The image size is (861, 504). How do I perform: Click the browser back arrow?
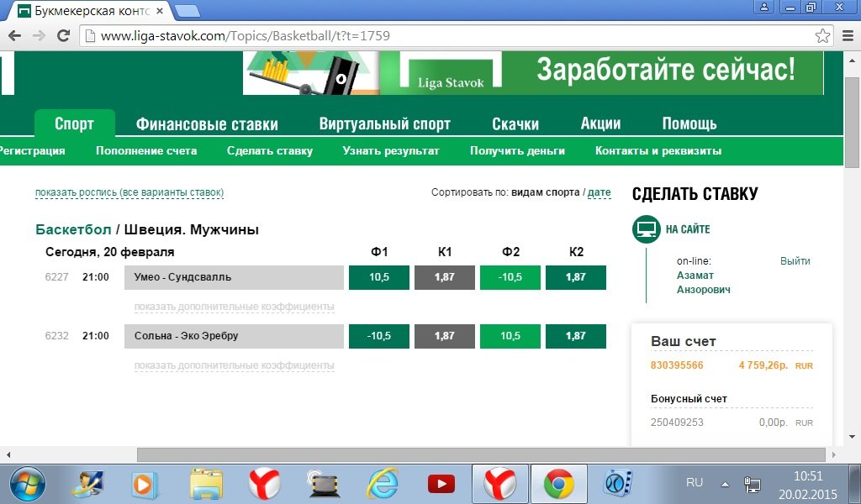pos(13,36)
